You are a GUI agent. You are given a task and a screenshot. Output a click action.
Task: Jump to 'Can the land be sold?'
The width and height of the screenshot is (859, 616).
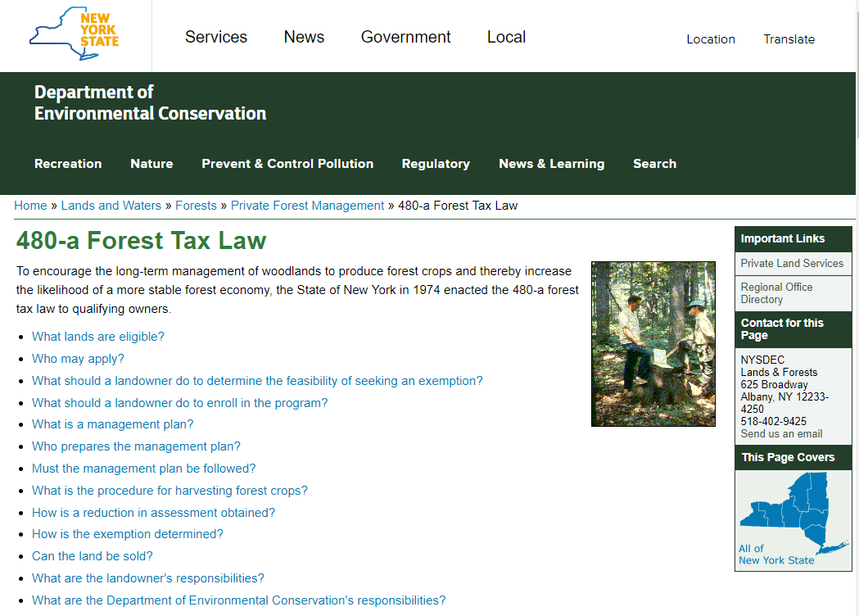(x=92, y=556)
